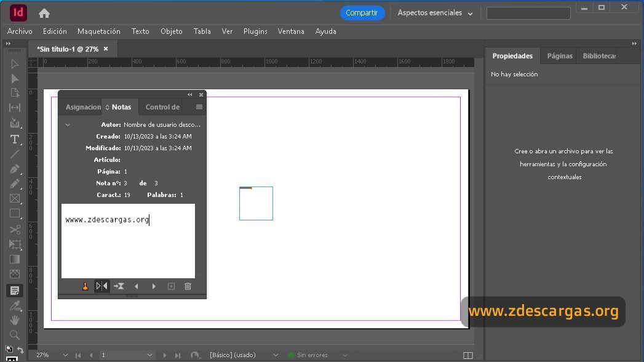Activate the Free Transform tool
Screen dimensions: 644x362
14,244
